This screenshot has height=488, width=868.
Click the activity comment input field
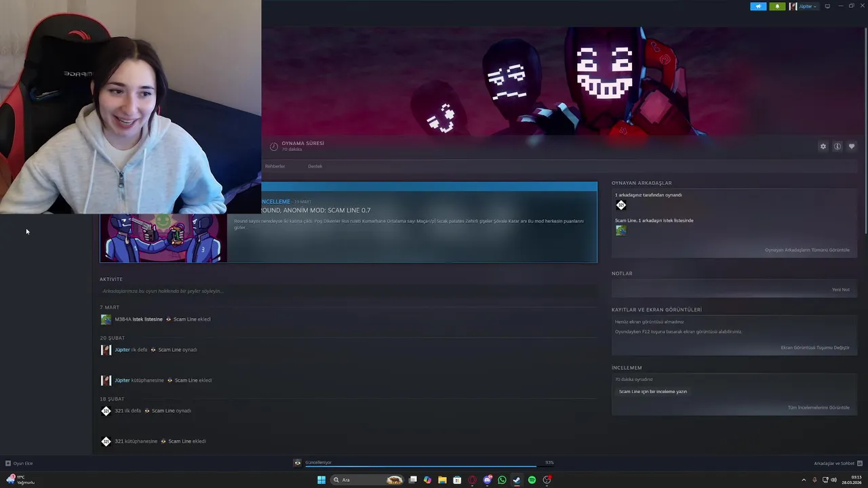(x=347, y=291)
